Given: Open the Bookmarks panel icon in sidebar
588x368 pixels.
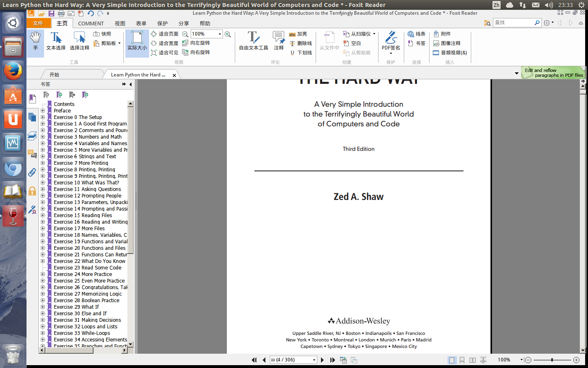Looking at the screenshot, I should pyautogui.click(x=32, y=99).
